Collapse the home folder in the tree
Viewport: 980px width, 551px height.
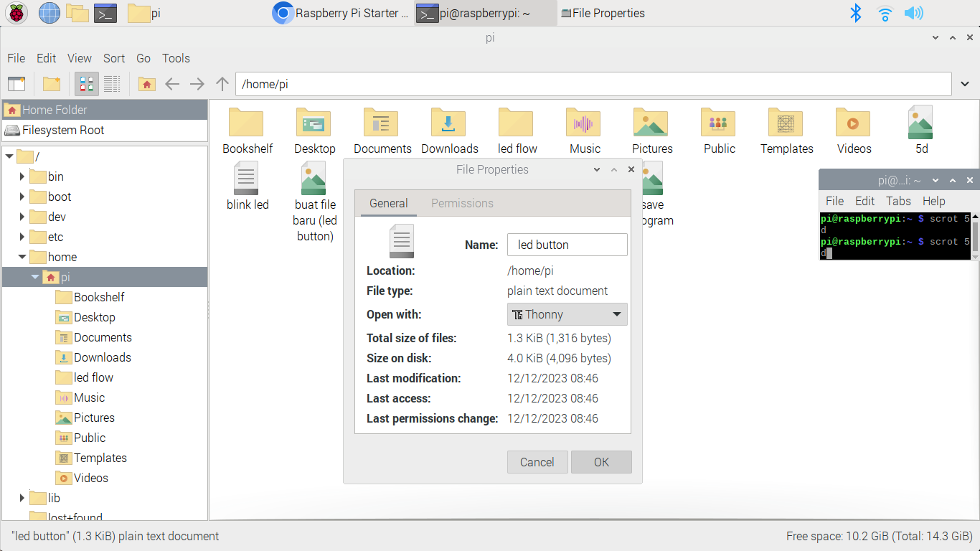click(x=22, y=257)
